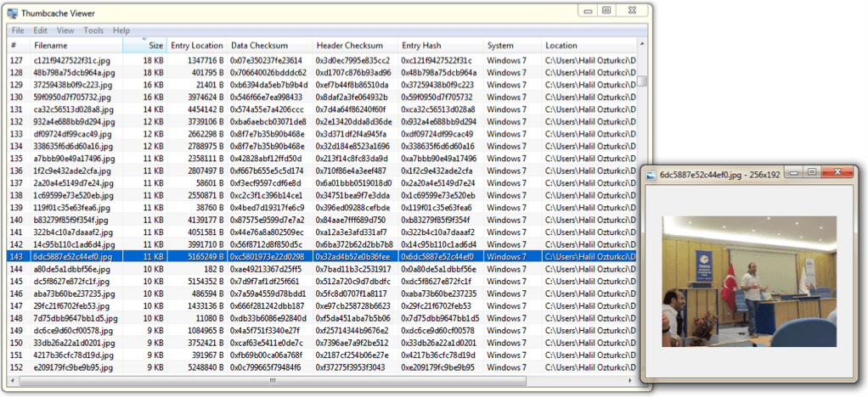The image size is (868, 397).
Task: Click the vertical scrollbar up arrow
Action: pyautogui.click(x=643, y=43)
